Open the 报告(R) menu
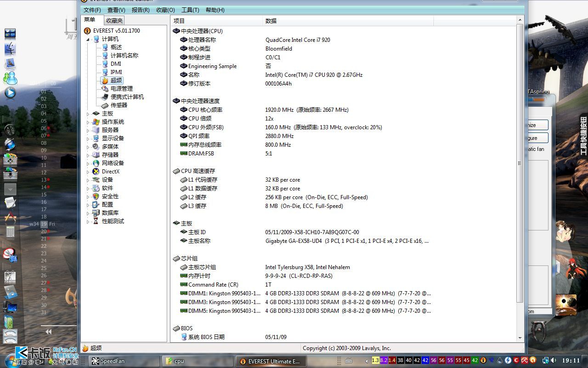Viewport: 588px width, 368px height. click(x=141, y=10)
